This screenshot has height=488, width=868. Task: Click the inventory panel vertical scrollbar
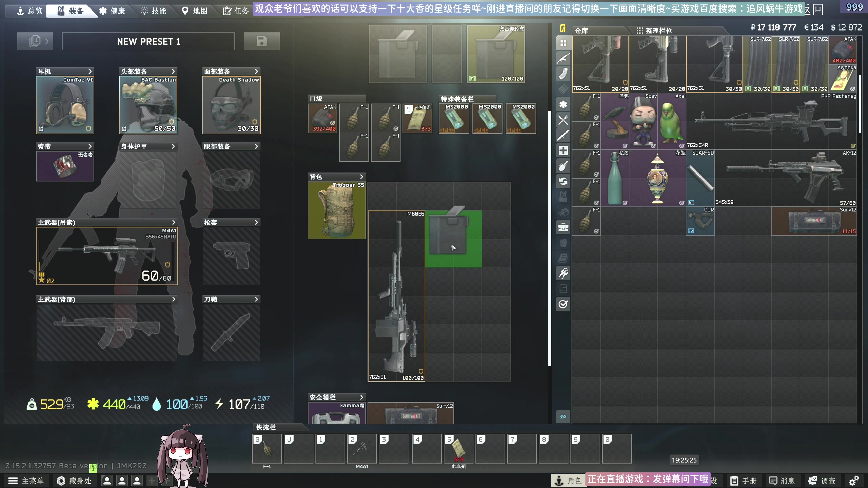(549, 238)
